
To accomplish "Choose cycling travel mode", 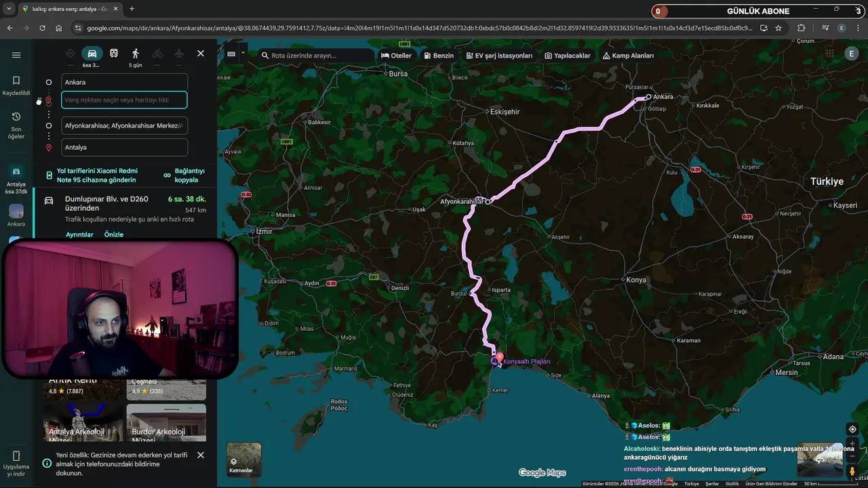I will (x=157, y=54).
